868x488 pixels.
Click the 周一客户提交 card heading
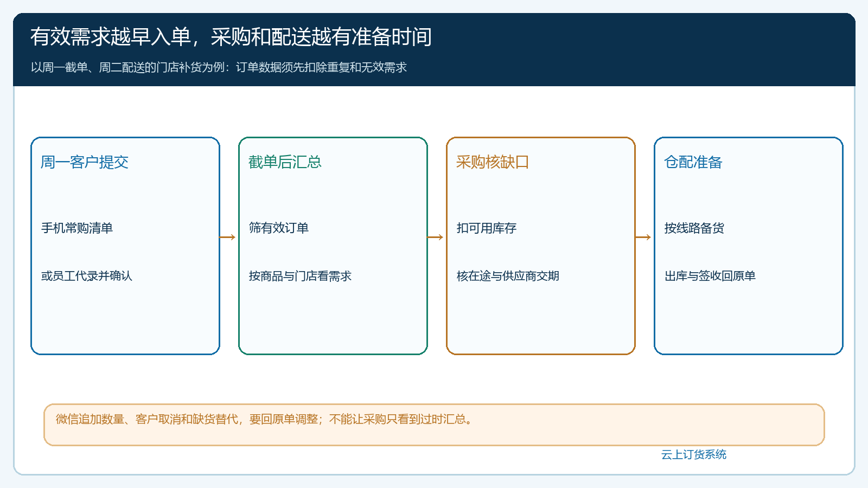click(x=85, y=162)
